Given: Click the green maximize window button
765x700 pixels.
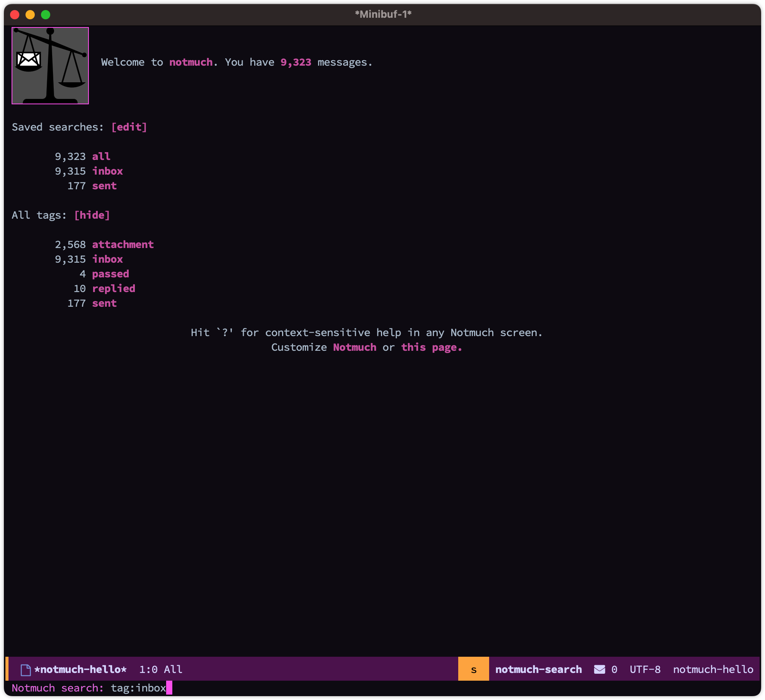Looking at the screenshot, I should pos(46,15).
